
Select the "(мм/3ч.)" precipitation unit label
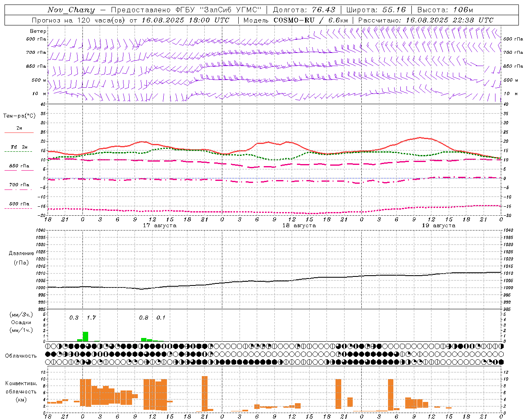[x=21, y=315]
